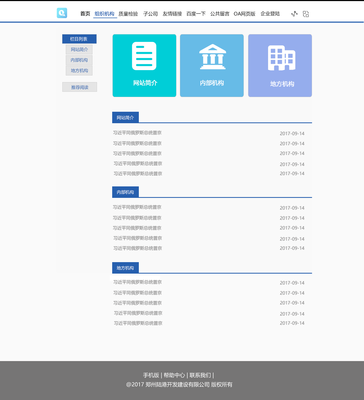Open the last navigation item 企业登陆
The width and height of the screenshot is (364, 400).
pos(270,14)
